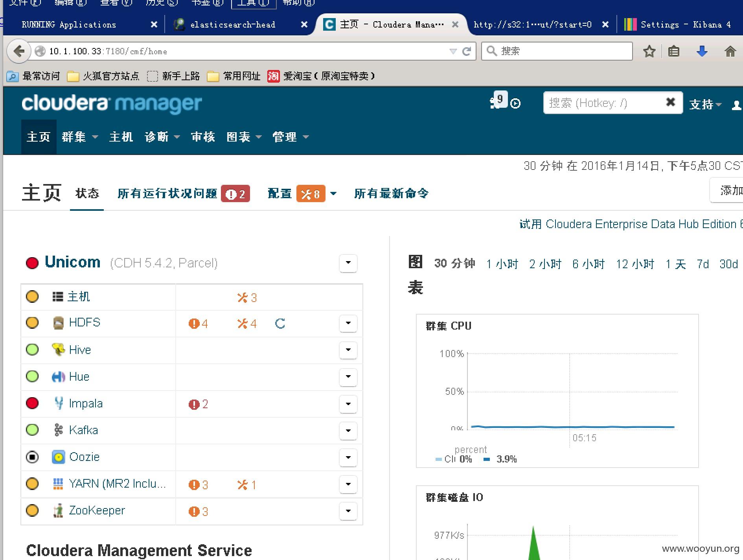743x560 pixels.
Task: Open HDFS health issues count 4
Action: (198, 324)
